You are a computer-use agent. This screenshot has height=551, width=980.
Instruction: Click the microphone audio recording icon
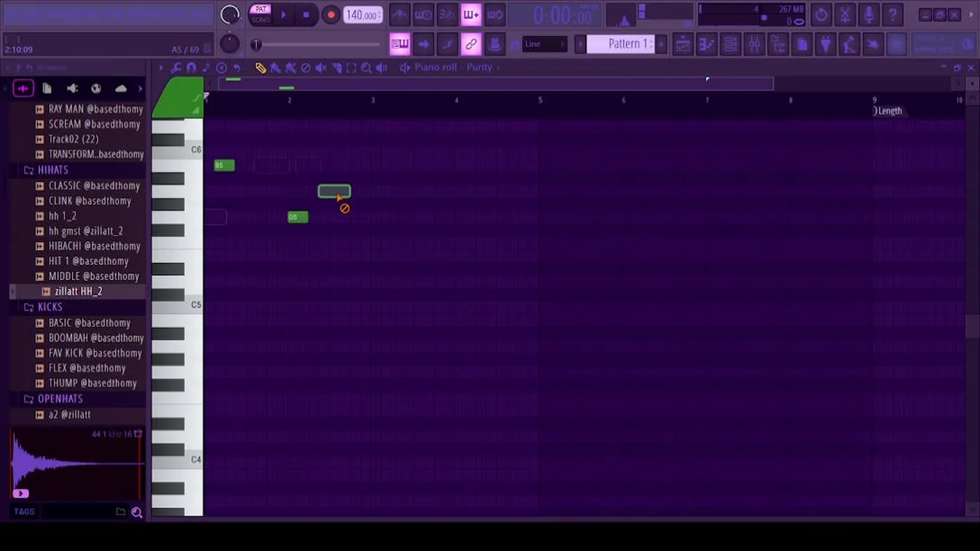click(868, 15)
